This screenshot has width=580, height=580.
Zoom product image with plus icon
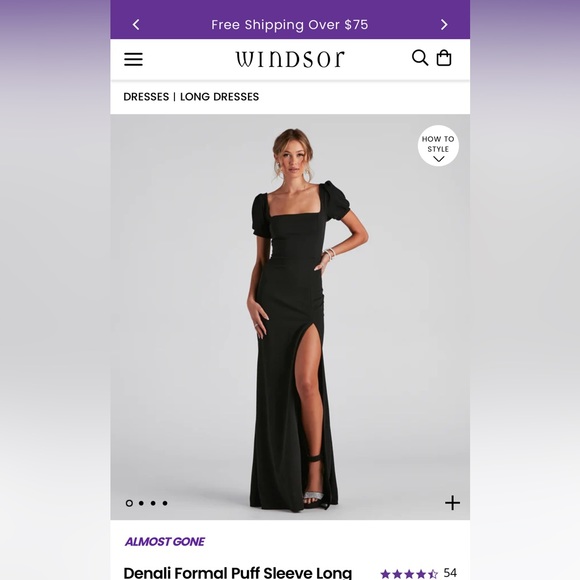[x=452, y=503]
